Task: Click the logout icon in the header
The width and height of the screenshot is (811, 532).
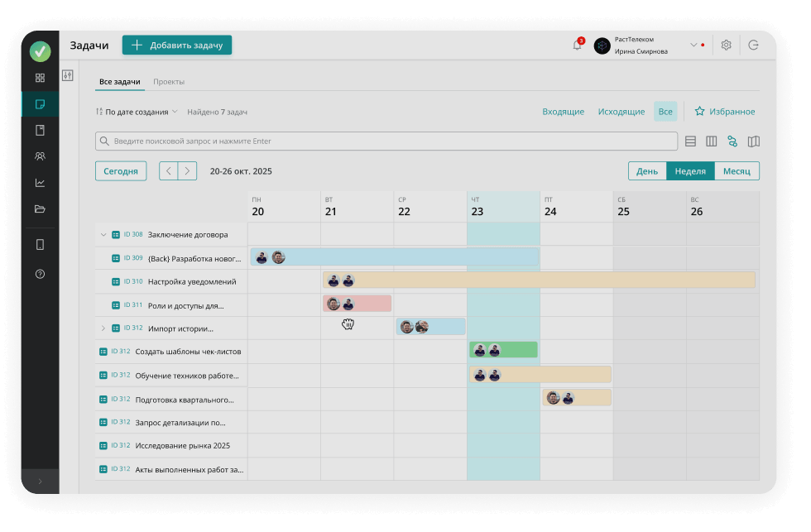Action: pos(753,46)
